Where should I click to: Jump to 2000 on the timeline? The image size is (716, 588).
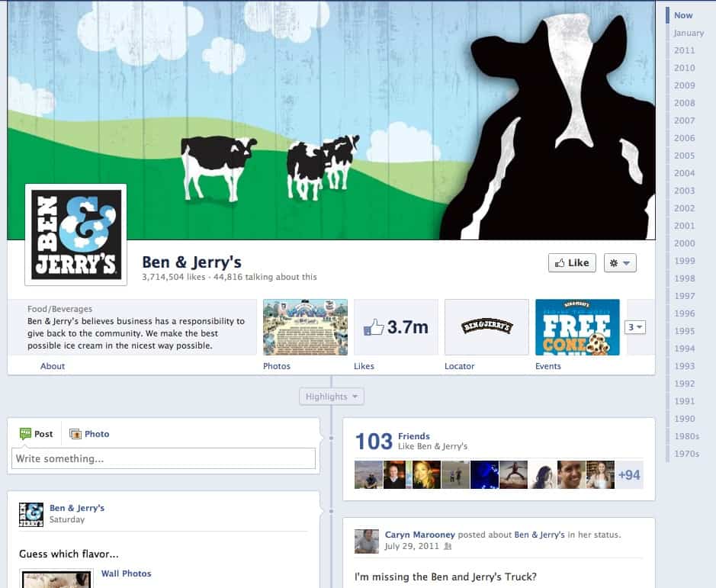(685, 243)
